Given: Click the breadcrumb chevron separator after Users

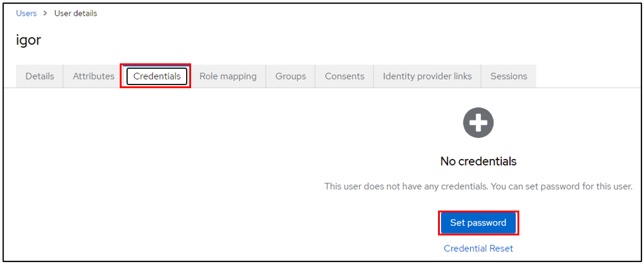Looking at the screenshot, I should pos(45,14).
